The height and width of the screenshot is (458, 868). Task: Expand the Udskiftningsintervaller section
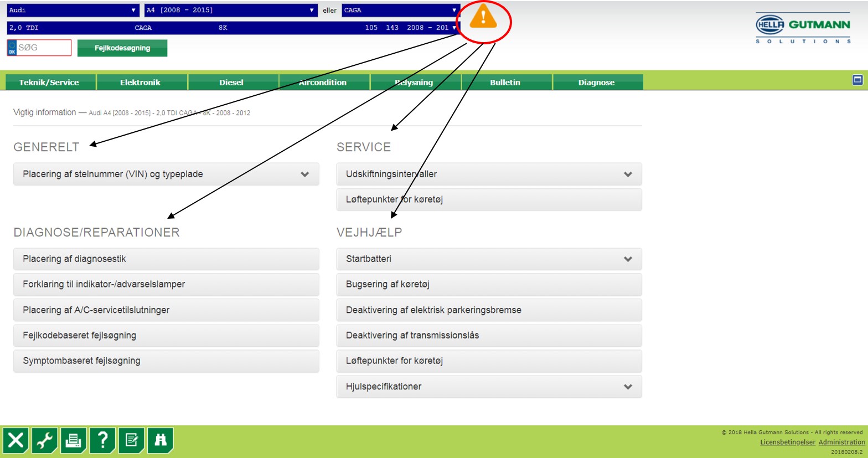click(489, 174)
